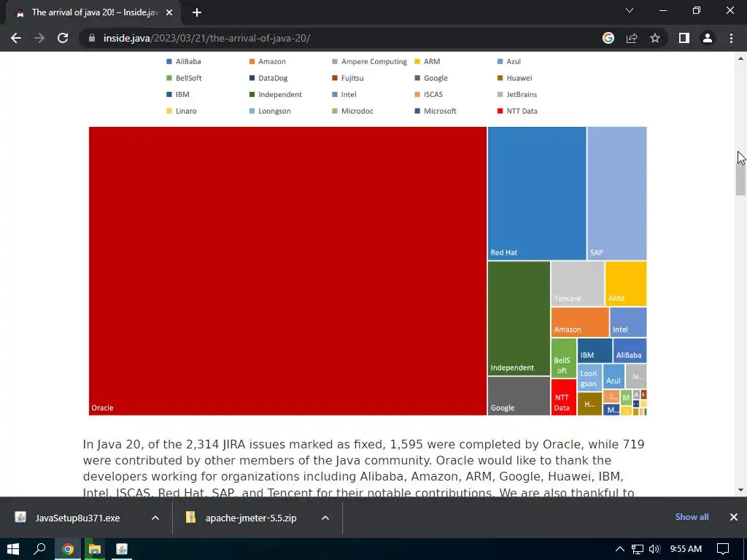Viewport: 747px width, 560px height.
Task: Open File Explorer from the taskbar
Action: click(x=95, y=549)
